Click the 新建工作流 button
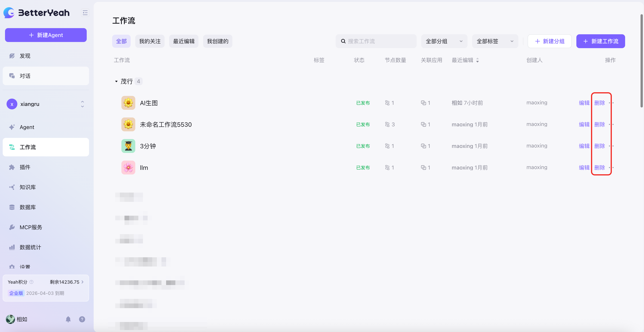The image size is (644, 332). (x=600, y=41)
